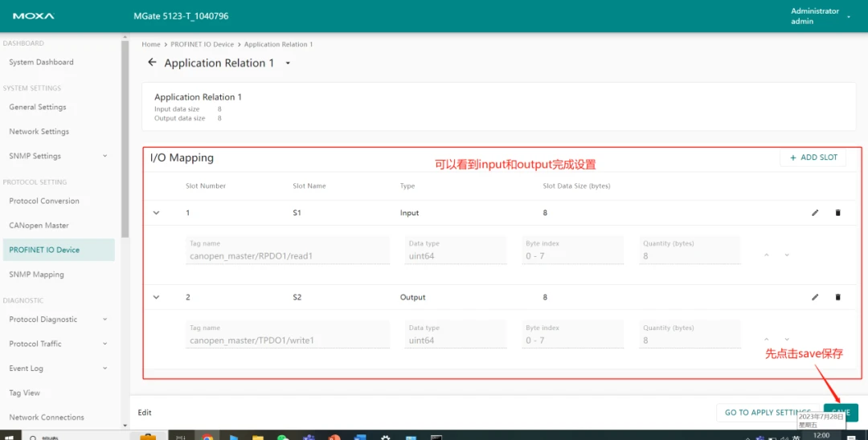
Task: Click the edit pencil for slot S1
Action: 815,213
